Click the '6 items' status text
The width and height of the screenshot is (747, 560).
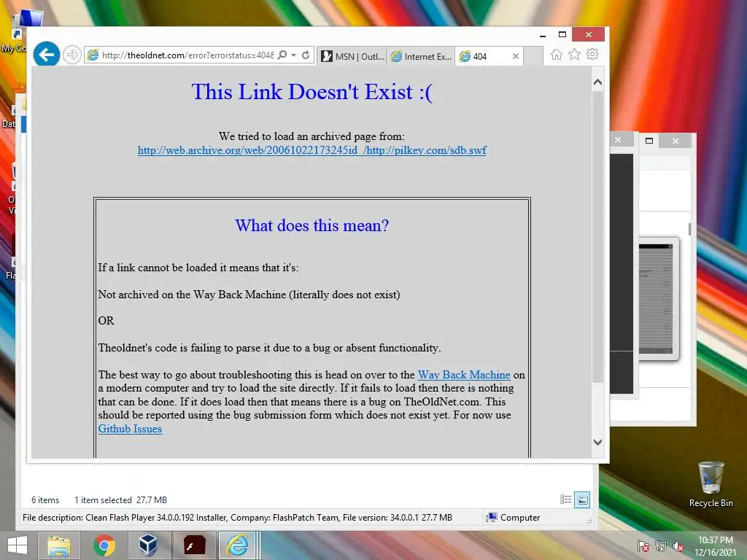tap(45, 500)
